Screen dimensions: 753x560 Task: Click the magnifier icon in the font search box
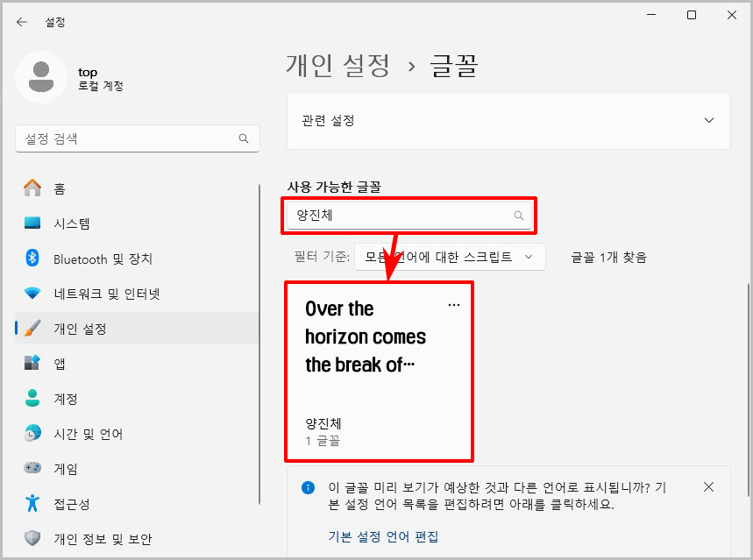tap(521, 215)
